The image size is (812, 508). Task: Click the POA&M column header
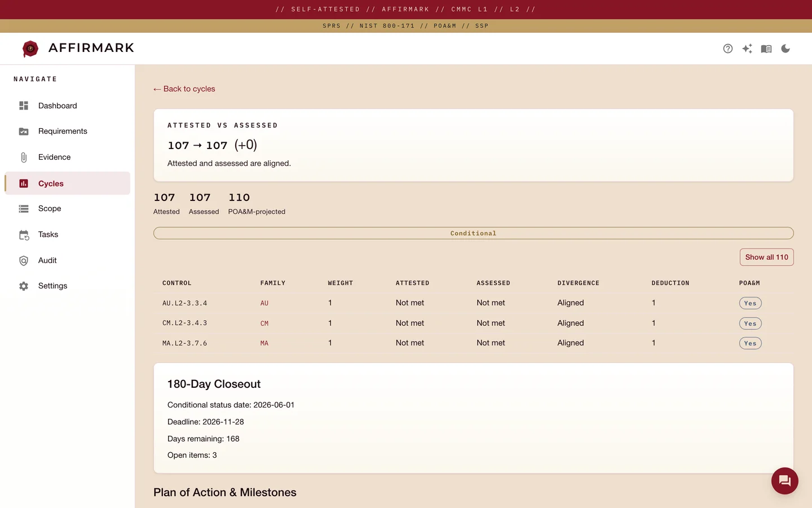point(749,283)
